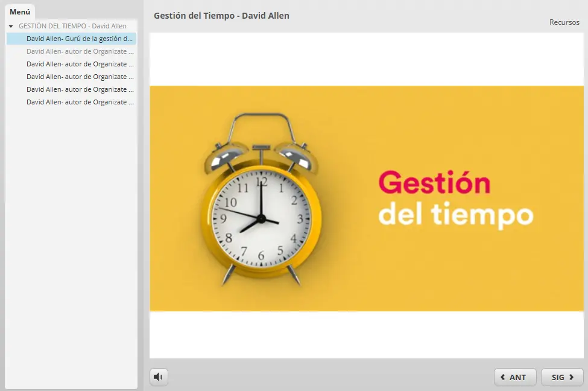Switch to the Menú tab
This screenshot has height=391, width=588.
point(19,11)
